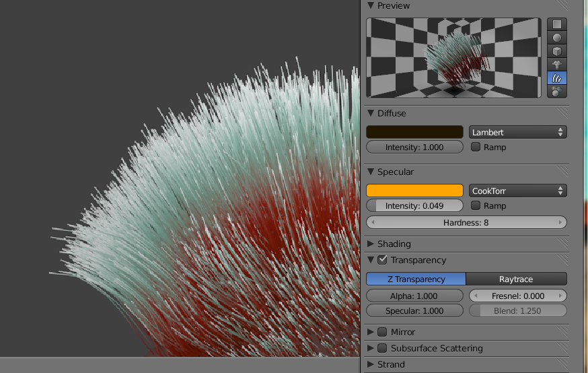The width and height of the screenshot is (588, 373).
Task: Select the large sphere with sky preview icon
Action: [557, 92]
